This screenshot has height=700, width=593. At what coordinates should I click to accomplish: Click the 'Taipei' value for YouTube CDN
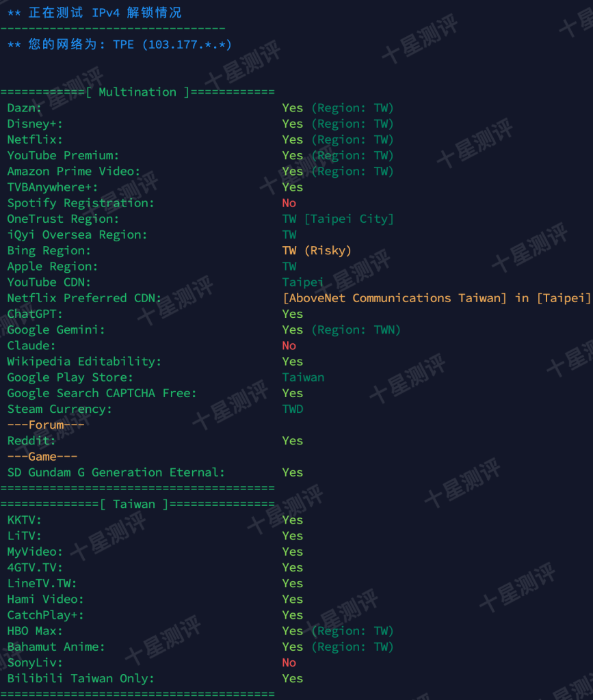pos(303,282)
